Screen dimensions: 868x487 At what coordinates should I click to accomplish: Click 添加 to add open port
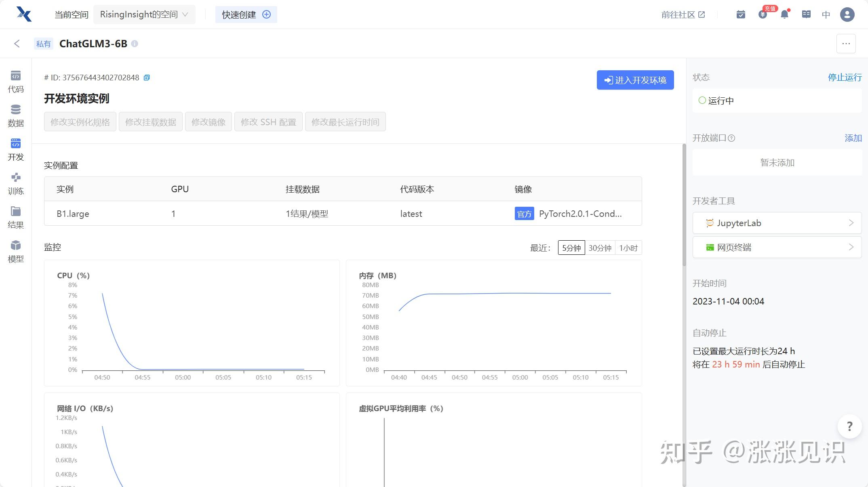pyautogui.click(x=853, y=138)
